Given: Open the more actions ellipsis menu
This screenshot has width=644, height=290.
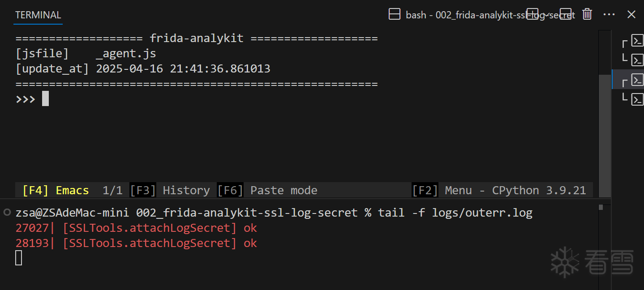Looking at the screenshot, I should click(609, 14).
